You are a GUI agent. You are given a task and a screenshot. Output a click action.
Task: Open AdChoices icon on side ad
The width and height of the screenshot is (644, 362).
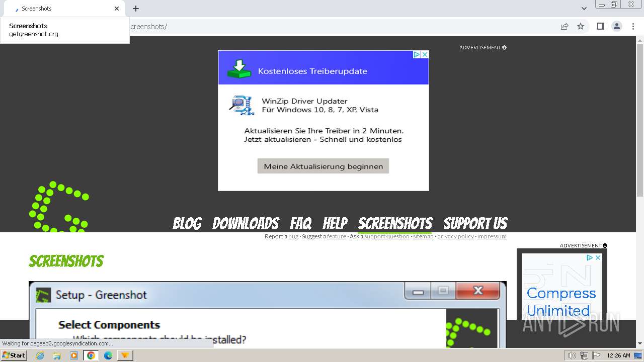[590, 257]
